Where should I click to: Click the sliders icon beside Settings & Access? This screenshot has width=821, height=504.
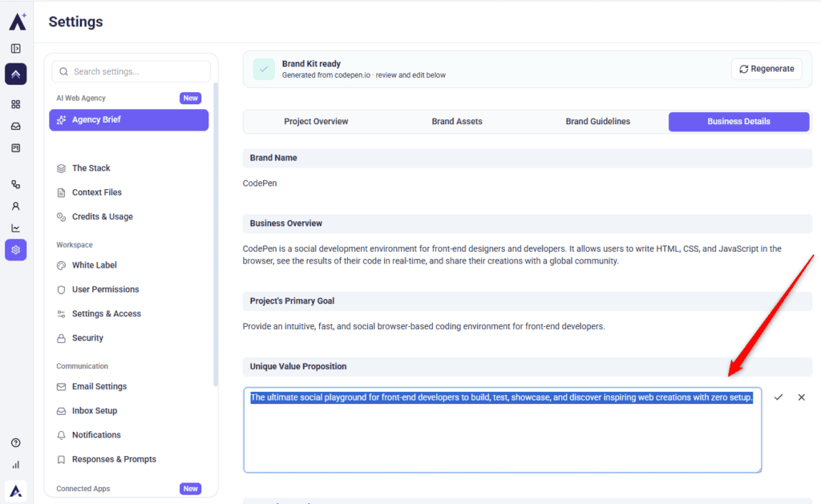click(61, 314)
